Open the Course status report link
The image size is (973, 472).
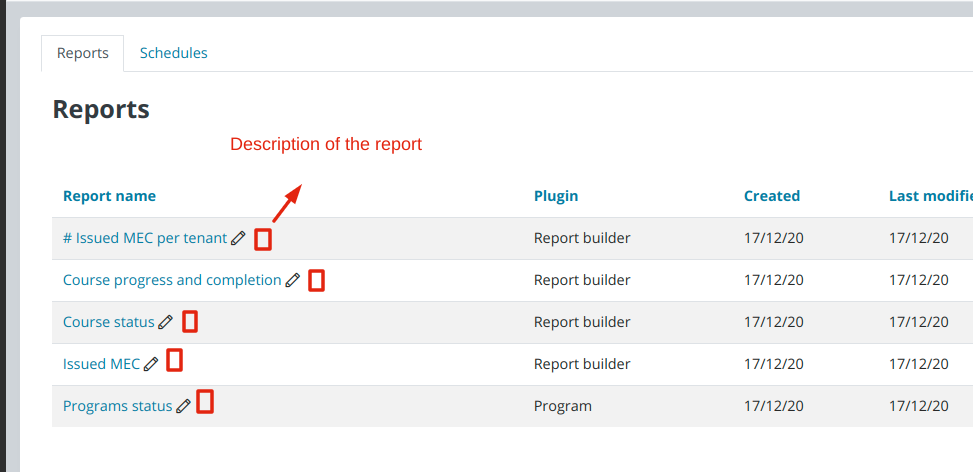pos(109,322)
